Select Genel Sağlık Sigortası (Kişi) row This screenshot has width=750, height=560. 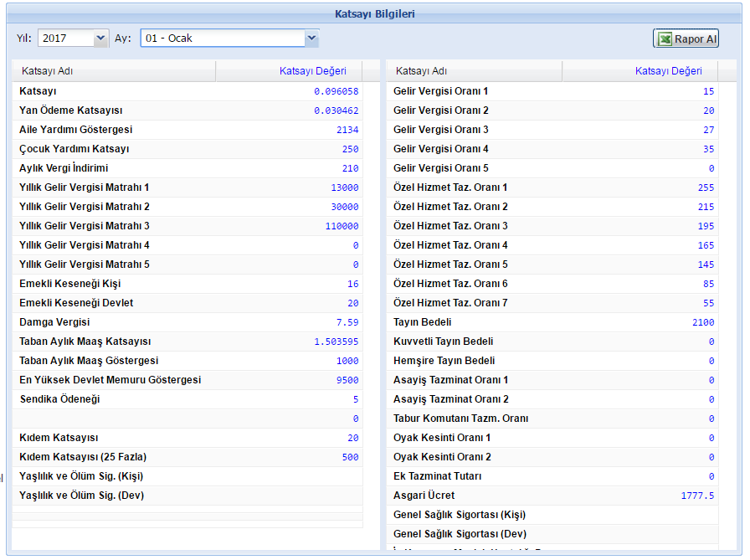(x=460, y=515)
